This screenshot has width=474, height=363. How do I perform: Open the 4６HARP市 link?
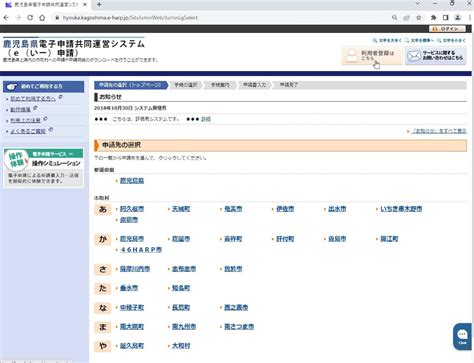point(141,250)
